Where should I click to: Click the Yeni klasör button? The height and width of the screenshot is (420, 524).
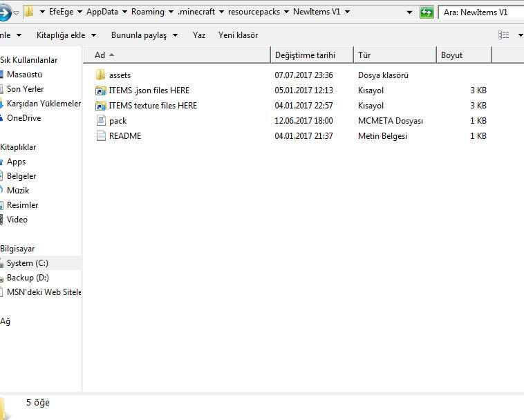coord(238,35)
